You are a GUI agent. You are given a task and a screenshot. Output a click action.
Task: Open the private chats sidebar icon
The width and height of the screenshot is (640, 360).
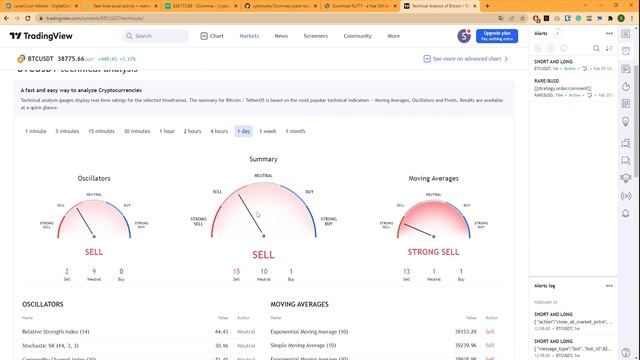pyautogui.click(x=625, y=160)
